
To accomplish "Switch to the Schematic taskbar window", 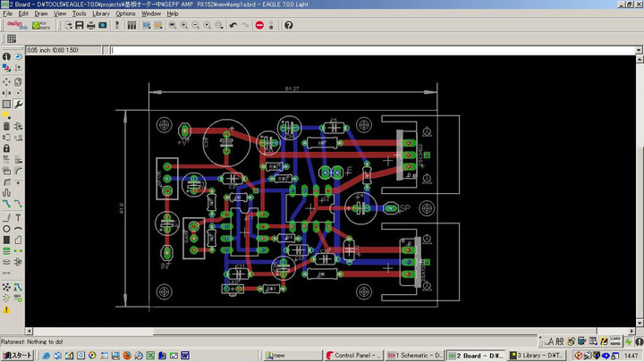I will [x=414, y=355].
